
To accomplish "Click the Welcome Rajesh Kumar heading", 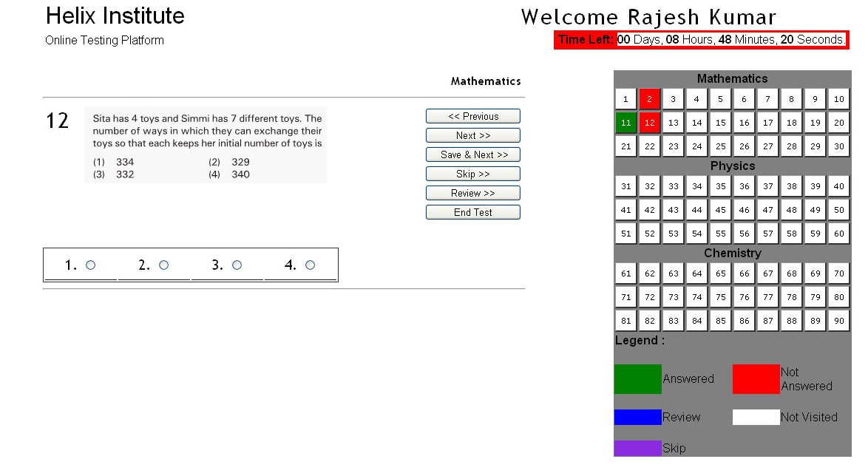I will [649, 17].
